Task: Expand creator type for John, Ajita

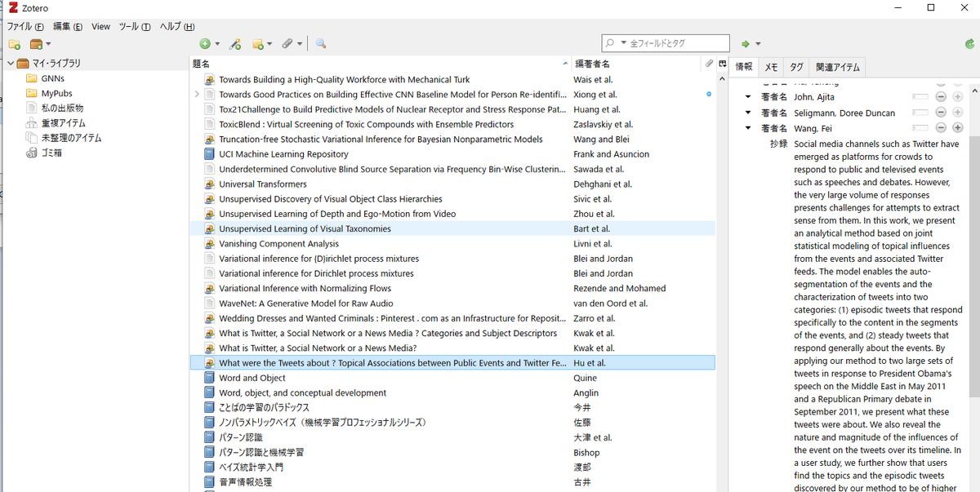Action: pos(747,97)
